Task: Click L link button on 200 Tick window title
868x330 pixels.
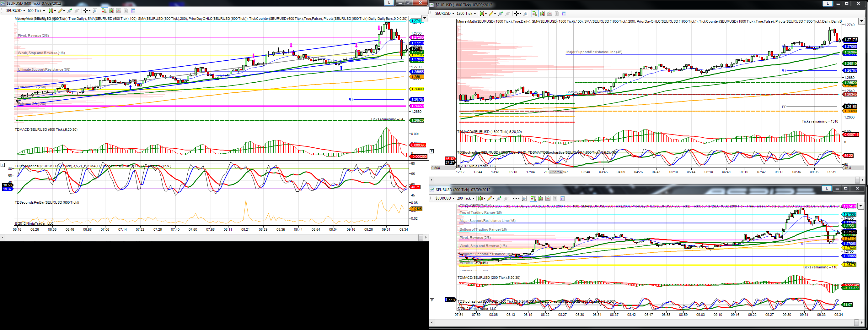Action: (x=826, y=188)
